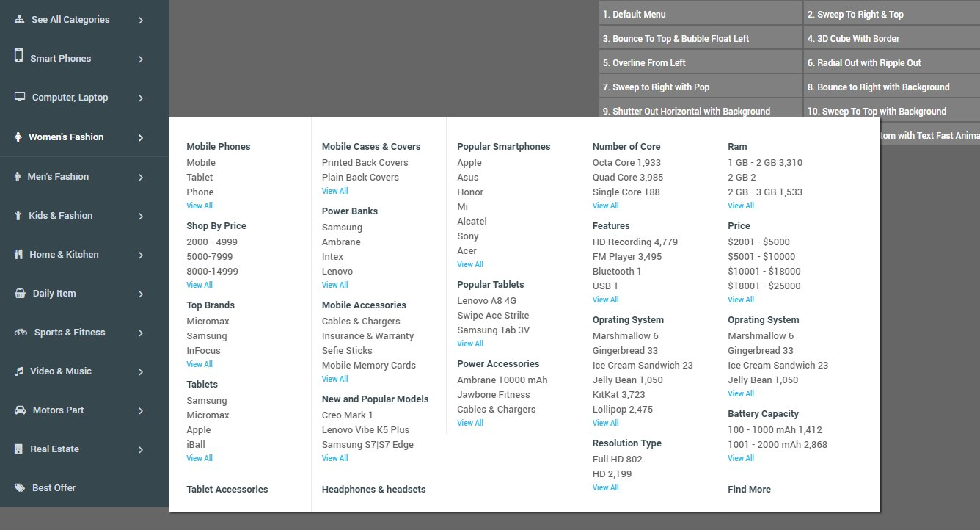Select Samsung under Top Brands
Screen dimensions: 980x530
[206, 335]
